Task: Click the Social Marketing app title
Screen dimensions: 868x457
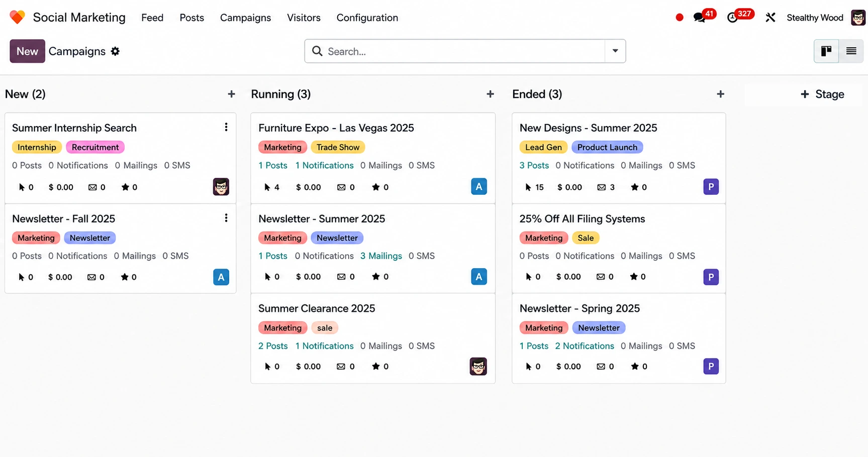Action: (x=79, y=18)
